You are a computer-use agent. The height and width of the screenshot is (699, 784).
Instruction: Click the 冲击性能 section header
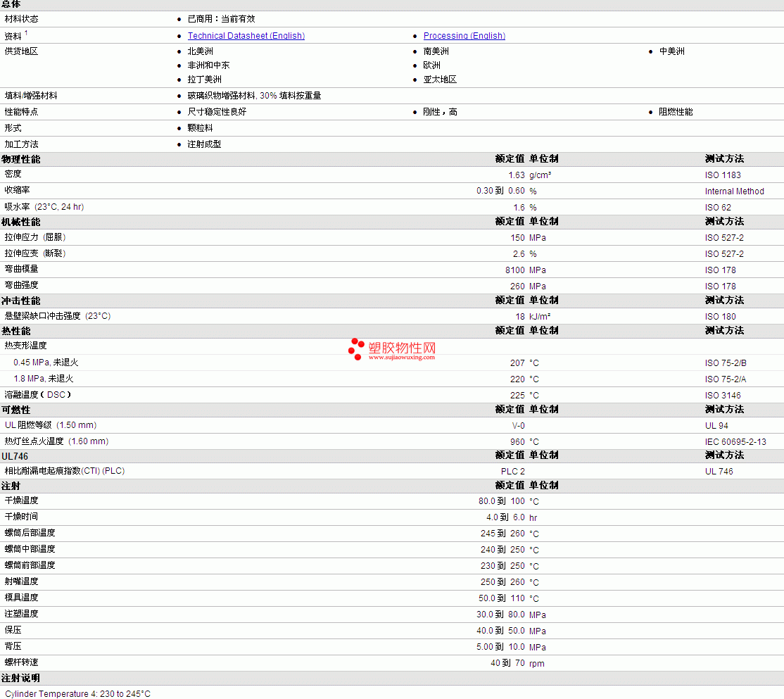[20, 301]
